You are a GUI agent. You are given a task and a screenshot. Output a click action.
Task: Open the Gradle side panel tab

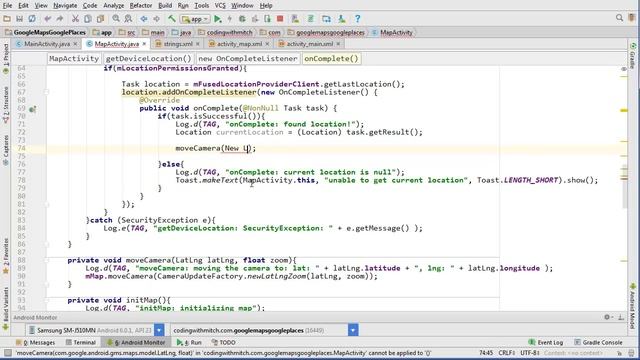633,56
